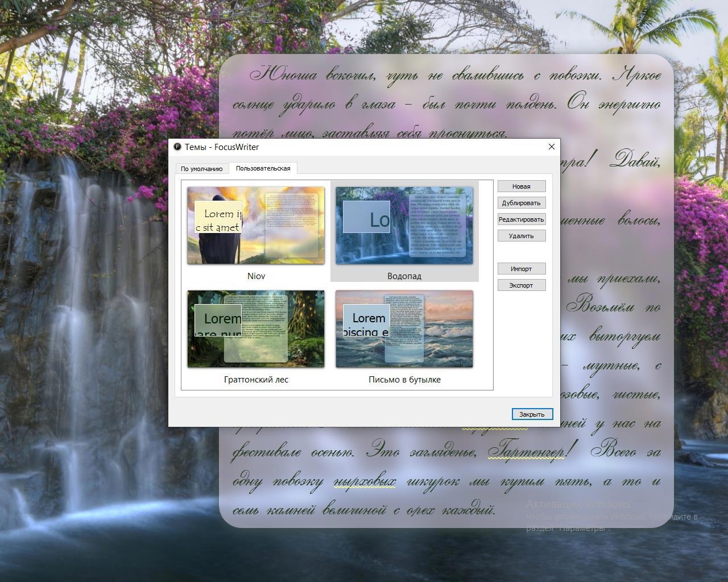The height and width of the screenshot is (582, 728).
Task: Click the Импорт button
Action: 521,269
